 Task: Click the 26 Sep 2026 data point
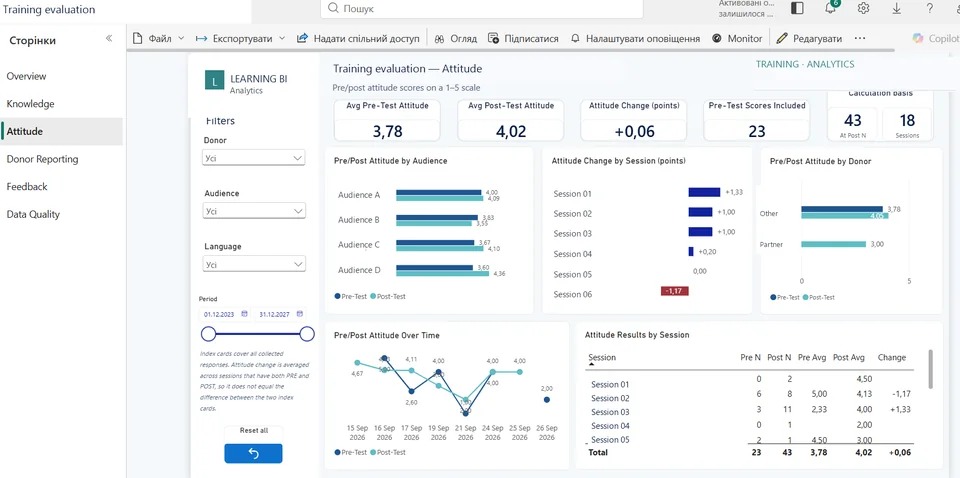pos(547,400)
